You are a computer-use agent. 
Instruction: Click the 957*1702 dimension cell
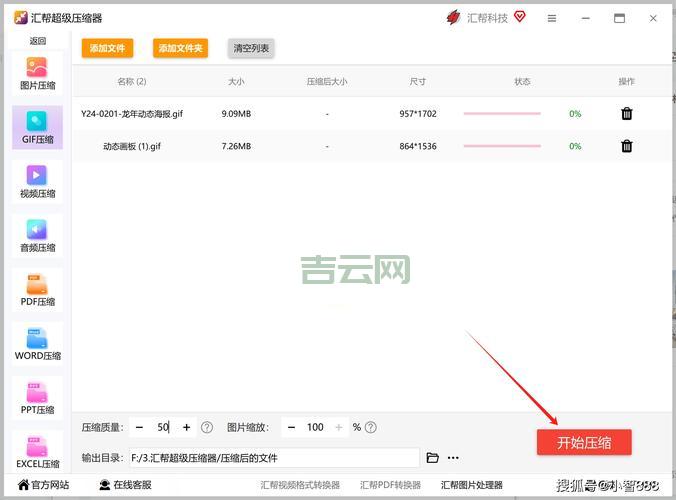tap(418, 114)
